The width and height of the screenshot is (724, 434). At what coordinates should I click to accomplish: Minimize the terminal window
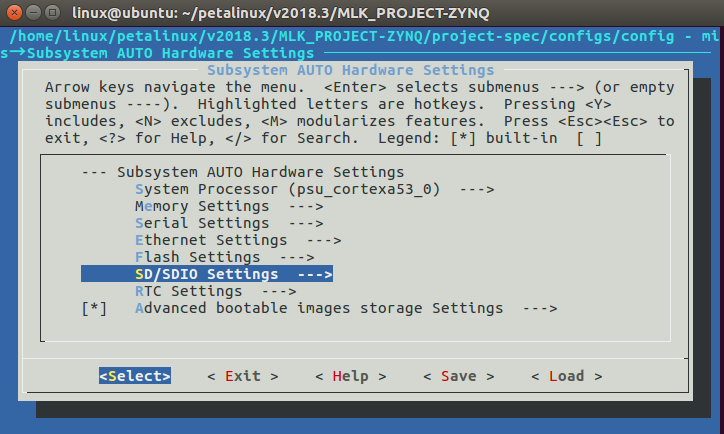tap(34, 12)
